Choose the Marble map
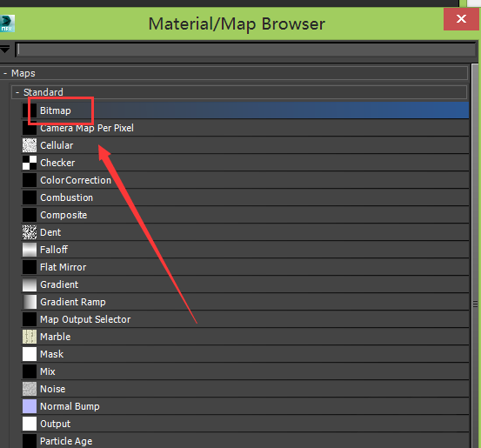 [245, 337]
